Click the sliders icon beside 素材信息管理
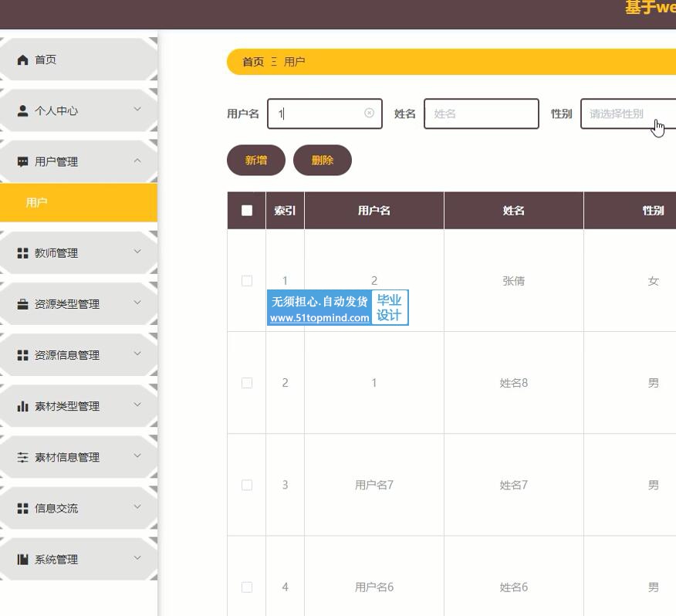The image size is (676, 616). point(22,457)
